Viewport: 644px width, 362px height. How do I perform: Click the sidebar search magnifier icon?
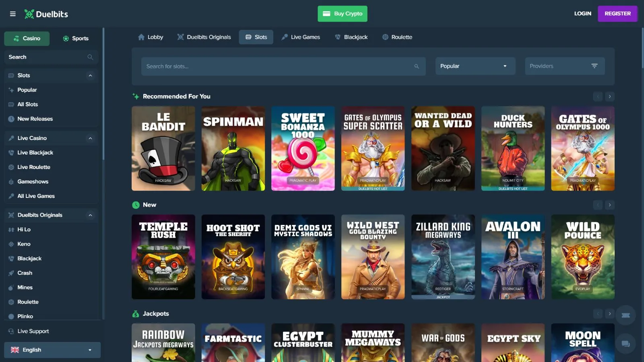(x=90, y=57)
